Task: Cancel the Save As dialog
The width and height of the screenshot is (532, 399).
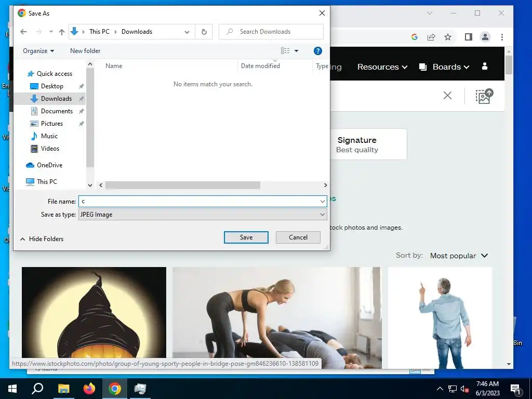Action: tap(298, 237)
